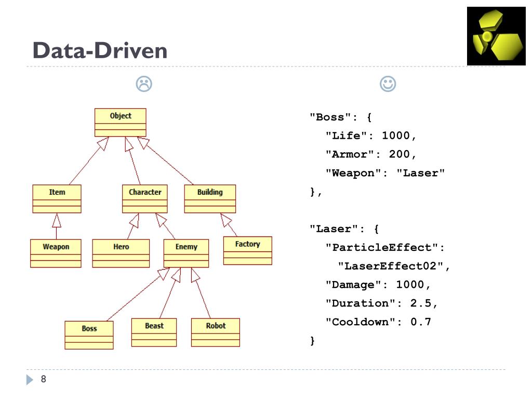Select the Enemy class box
Viewport: 532px width, 399px height.
tap(187, 254)
